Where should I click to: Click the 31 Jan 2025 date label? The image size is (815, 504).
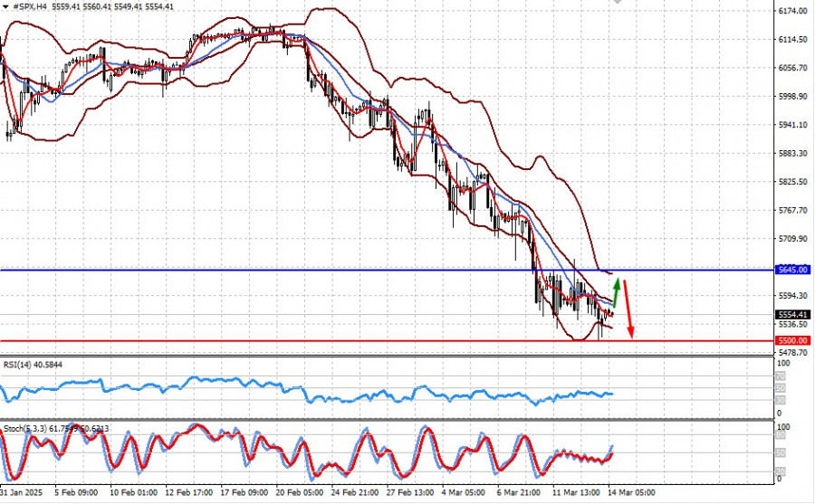coord(21,492)
